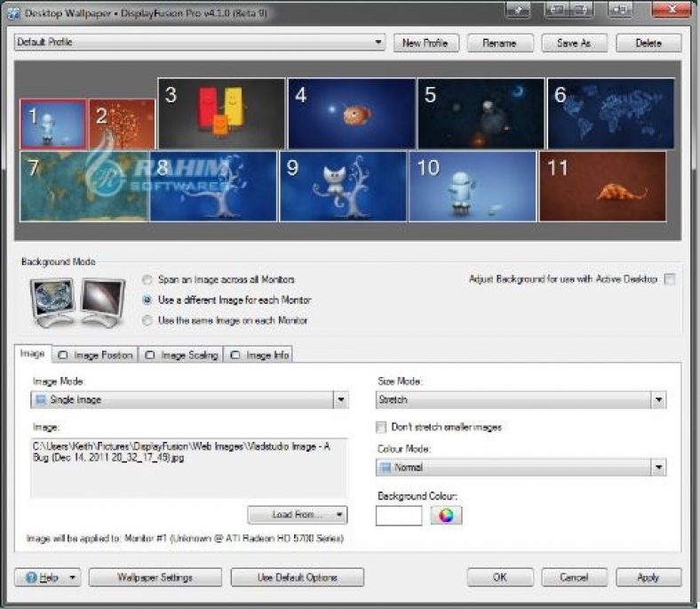The image size is (700, 609).
Task: Select Use the same Image on each Monitor
Action: [147, 320]
